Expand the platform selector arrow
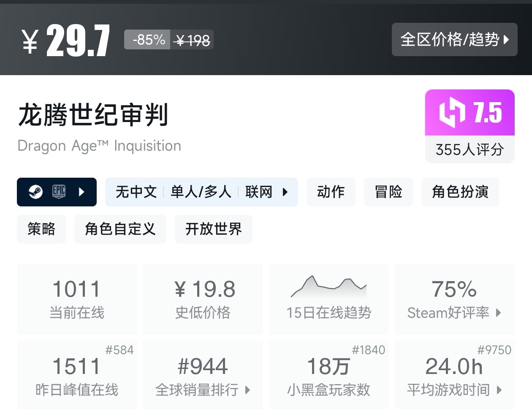 tap(82, 192)
